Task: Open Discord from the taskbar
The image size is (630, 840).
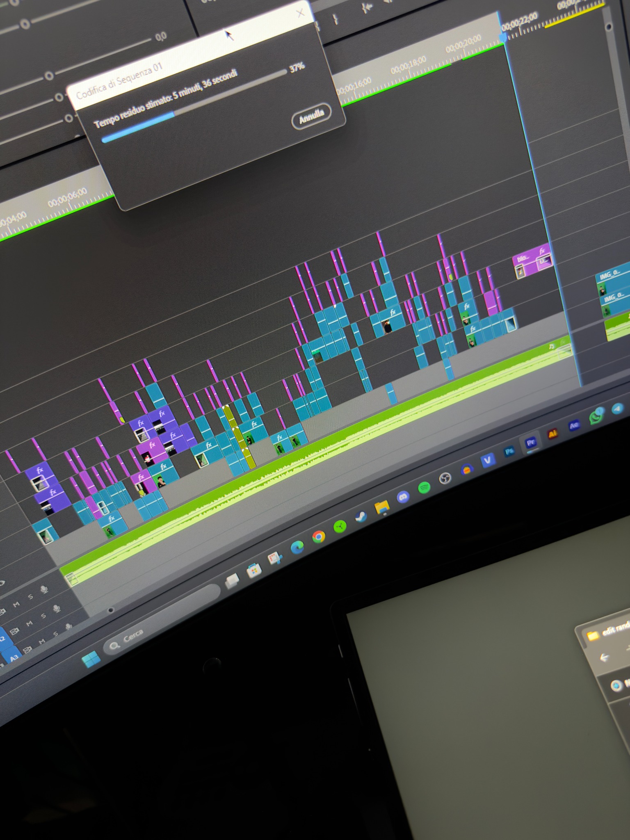Action: click(403, 497)
